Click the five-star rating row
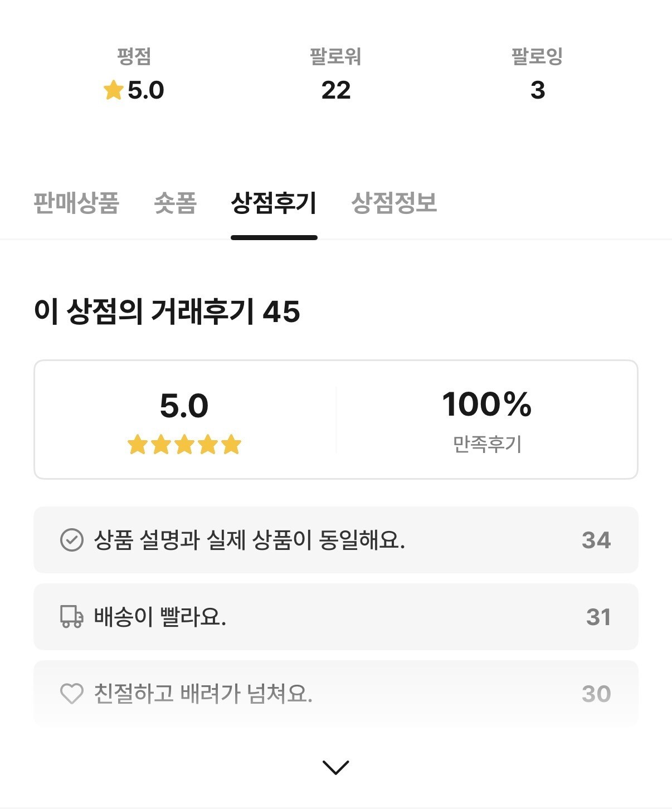 [184, 445]
